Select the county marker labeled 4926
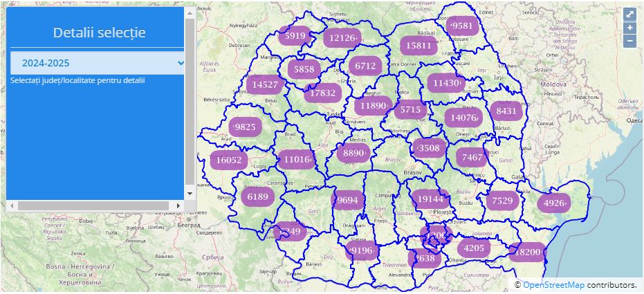This screenshot has width=644, height=294. 554,203
